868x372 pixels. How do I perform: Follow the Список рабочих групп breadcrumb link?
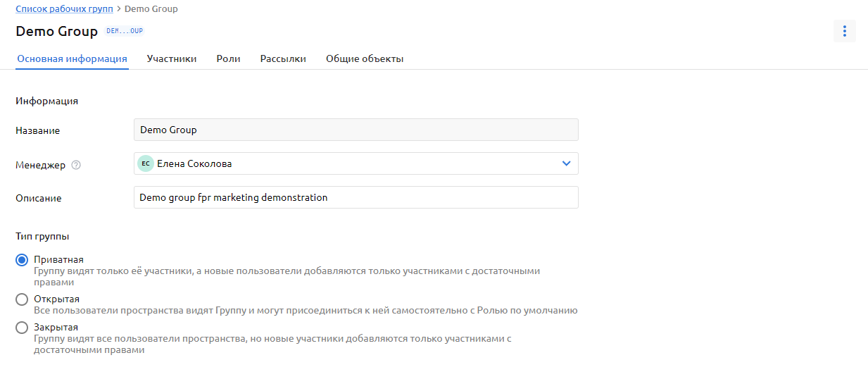[64, 9]
